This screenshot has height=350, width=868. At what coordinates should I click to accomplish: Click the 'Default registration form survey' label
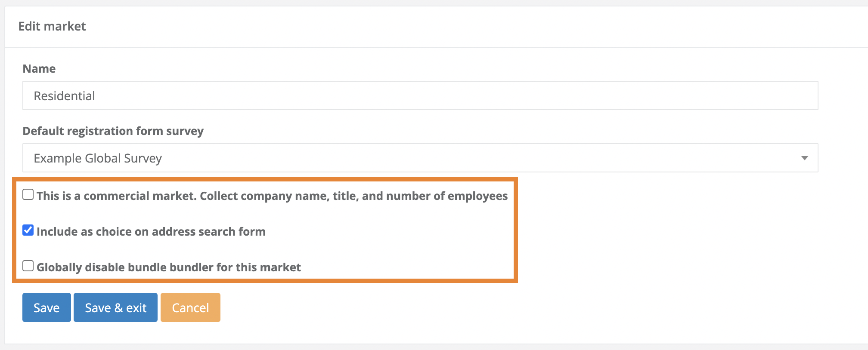coord(113,131)
